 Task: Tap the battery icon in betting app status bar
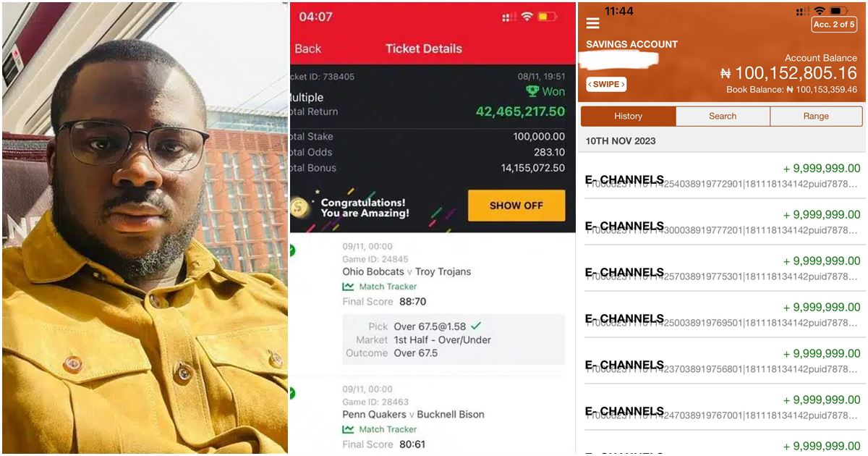click(547, 16)
